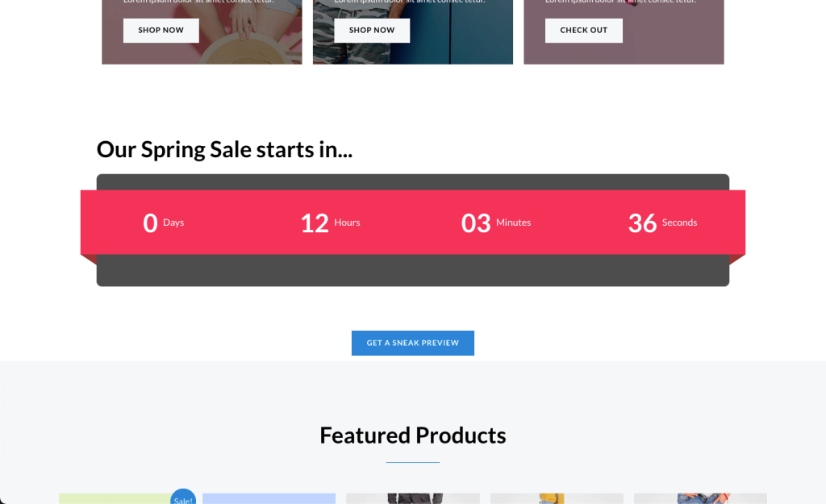
Task: Click the Featured Products heading
Action: pyautogui.click(x=412, y=435)
